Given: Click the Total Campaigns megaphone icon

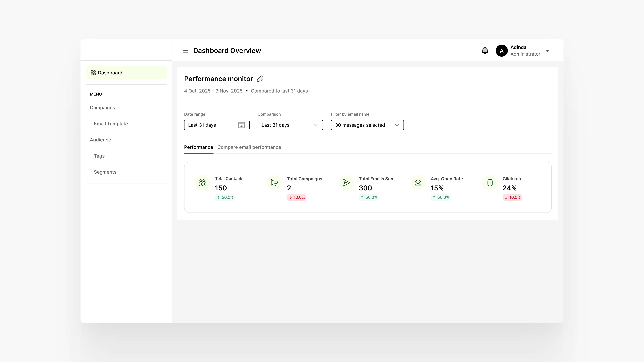Looking at the screenshot, I should click(x=274, y=183).
